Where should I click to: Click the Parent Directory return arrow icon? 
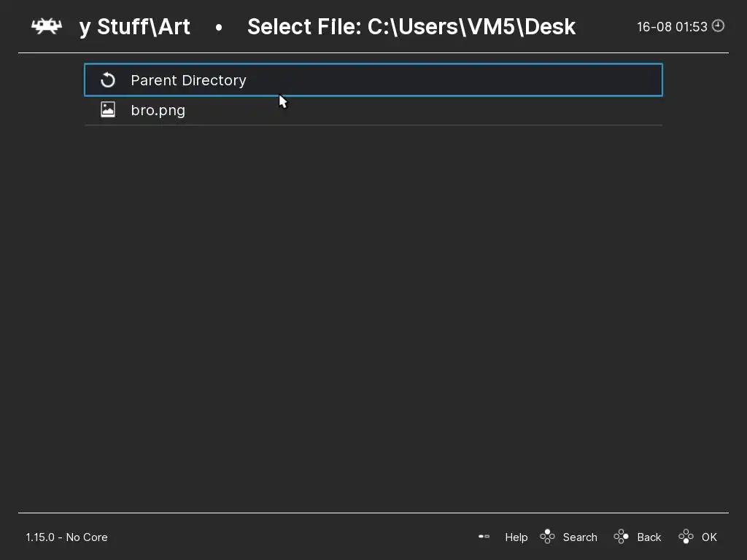click(x=108, y=80)
